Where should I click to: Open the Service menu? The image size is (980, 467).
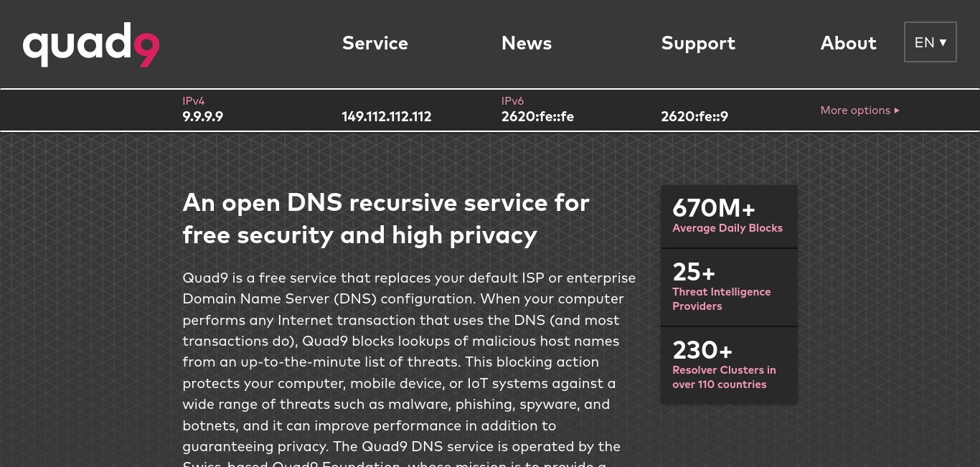coord(375,43)
